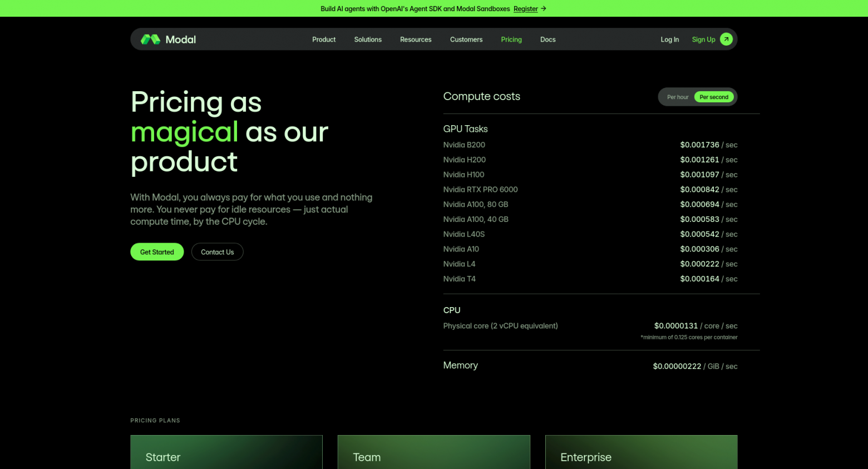Click the Get Started button

(157, 252)
